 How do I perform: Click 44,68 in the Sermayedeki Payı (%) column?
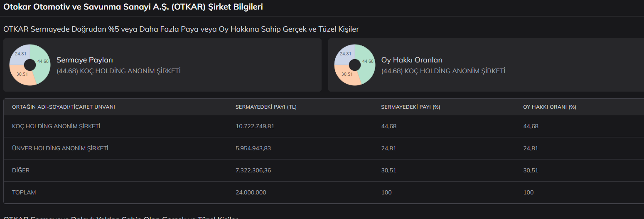tap(389, 126)
